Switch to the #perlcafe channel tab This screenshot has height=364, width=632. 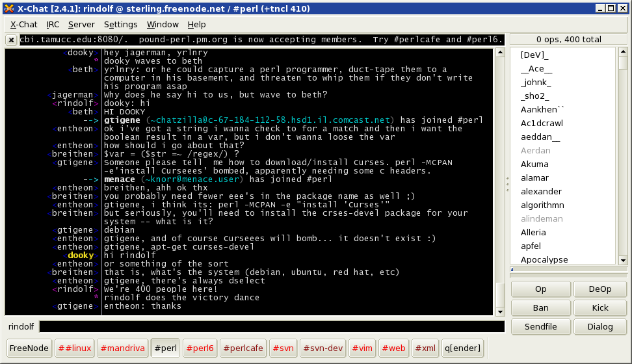(x=243, y=348)
